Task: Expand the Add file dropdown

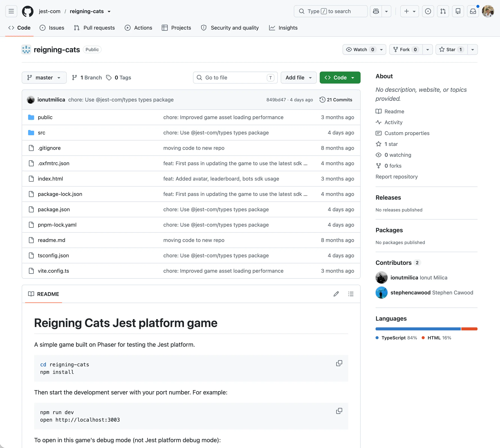Action: [x=299, y=78]
